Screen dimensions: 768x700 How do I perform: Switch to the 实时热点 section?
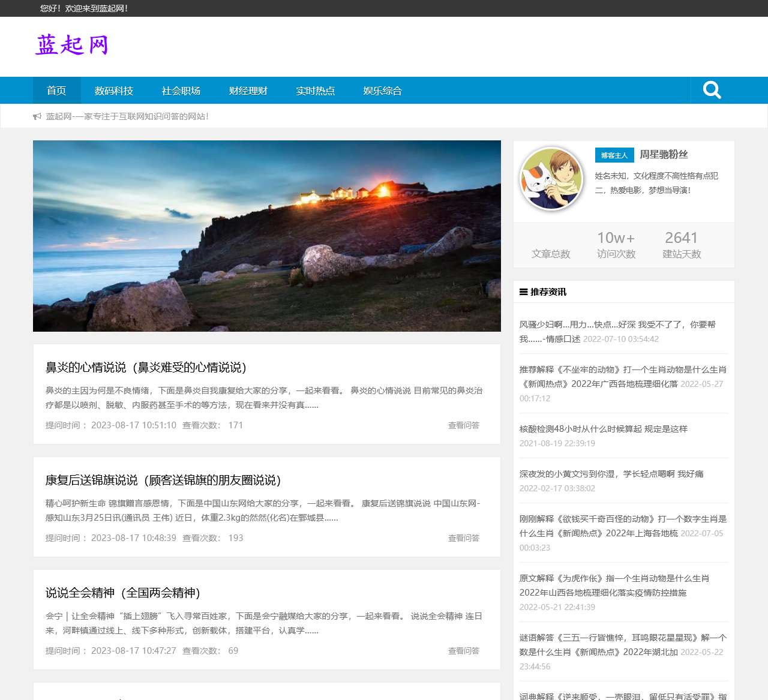pos(316,91)
